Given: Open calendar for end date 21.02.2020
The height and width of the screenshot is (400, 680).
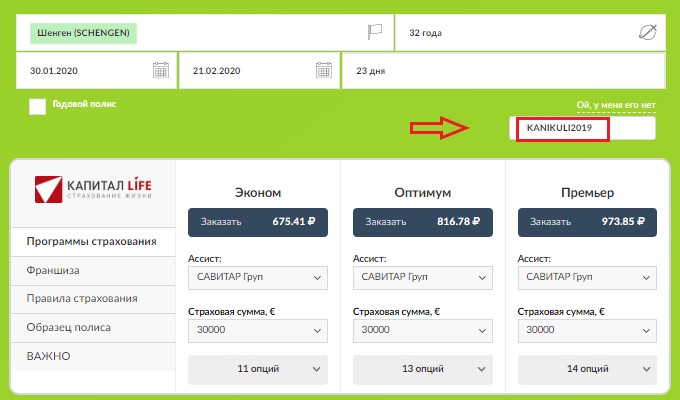Looking at the screenshot, I should point(323,71).
